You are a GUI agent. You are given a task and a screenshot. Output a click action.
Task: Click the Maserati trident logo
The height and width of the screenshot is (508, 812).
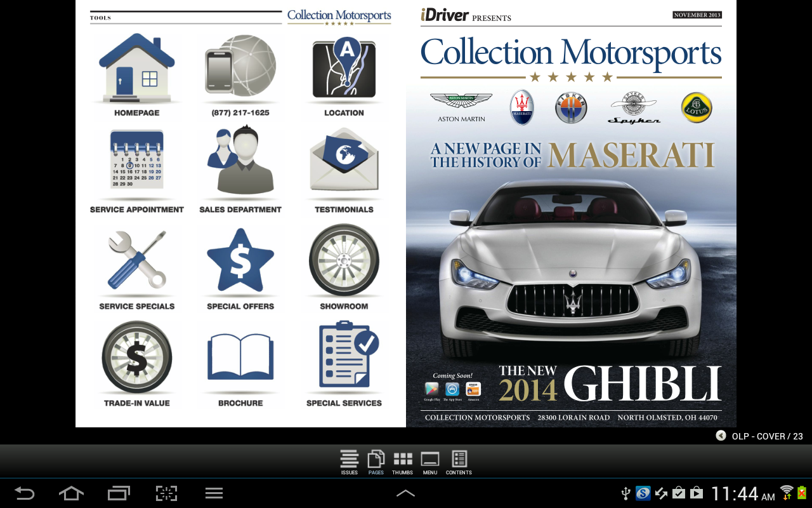[x=522, y=107]
